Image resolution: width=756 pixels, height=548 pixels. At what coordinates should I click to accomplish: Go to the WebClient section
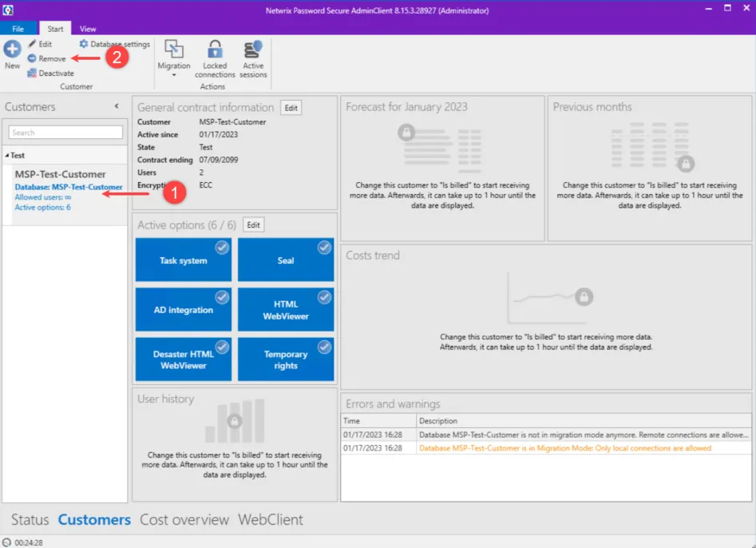[271, 519]
